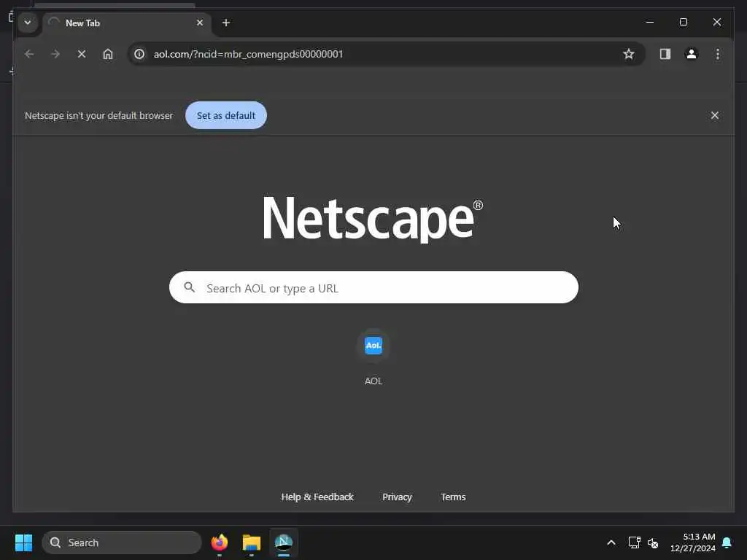Open the AOL shortcut tile
The height and width of the screenshot is (560, 747).
tap(373, 346)
